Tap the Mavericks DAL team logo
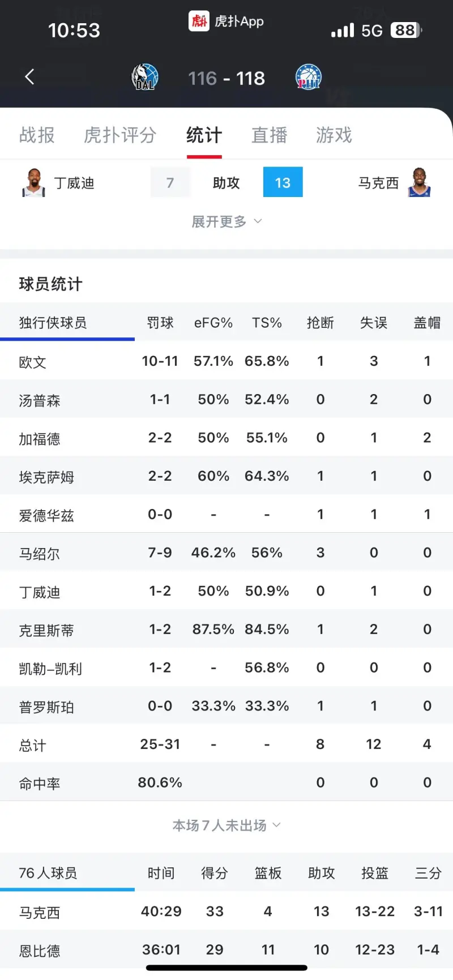The image size is (453, 980). coord(145,76)
